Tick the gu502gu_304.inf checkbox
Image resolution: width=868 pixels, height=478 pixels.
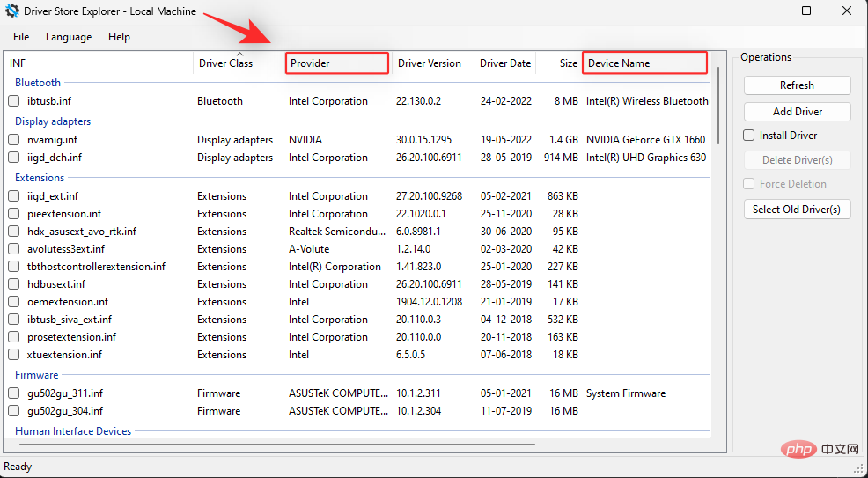(14, 411)
